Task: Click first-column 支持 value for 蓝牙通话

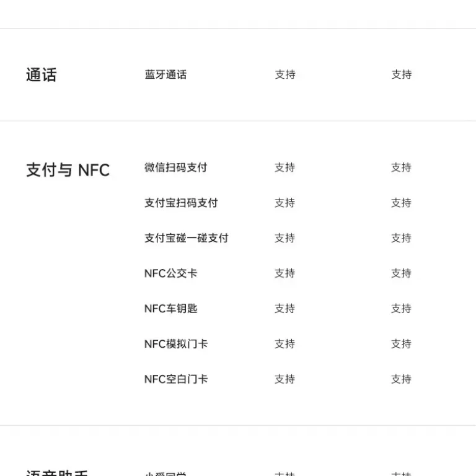Action: (285, 74)
